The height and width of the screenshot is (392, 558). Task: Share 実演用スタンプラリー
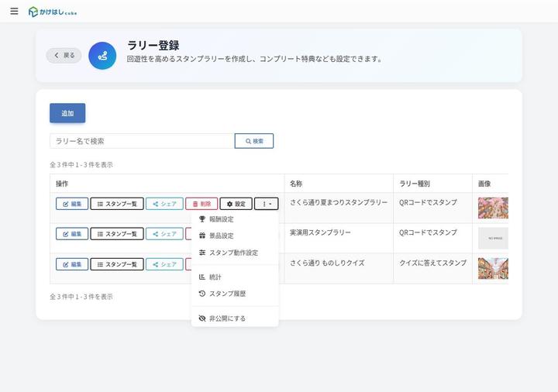(164, 234)
